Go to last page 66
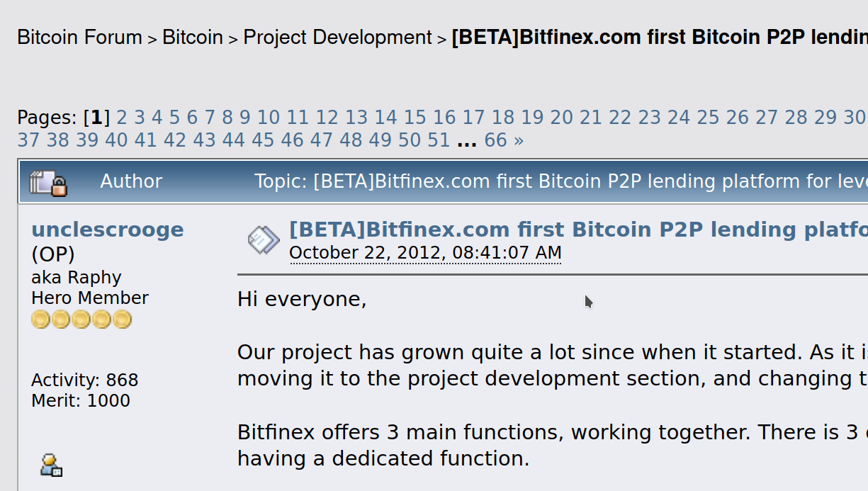Screen dimensions: 868x491 point(496,140)
